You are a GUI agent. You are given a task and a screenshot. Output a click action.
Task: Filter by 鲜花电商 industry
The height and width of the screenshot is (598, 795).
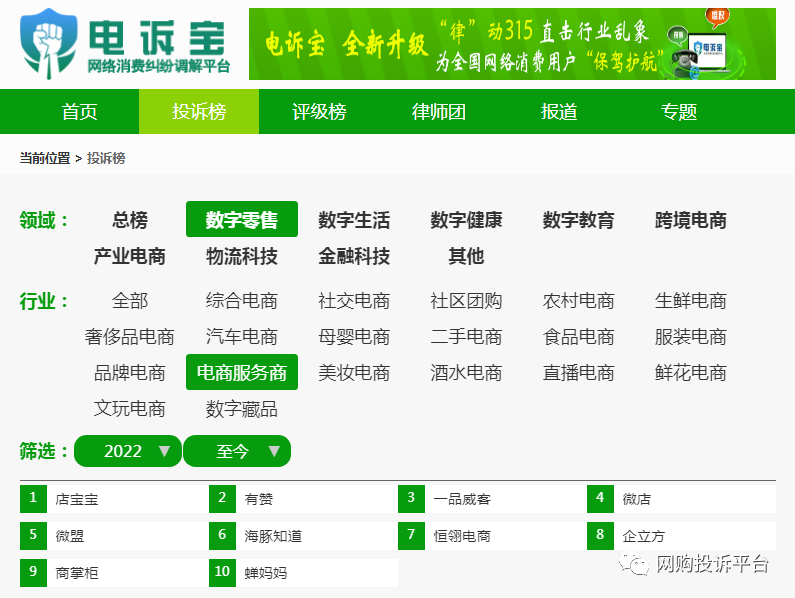[691, 373]
